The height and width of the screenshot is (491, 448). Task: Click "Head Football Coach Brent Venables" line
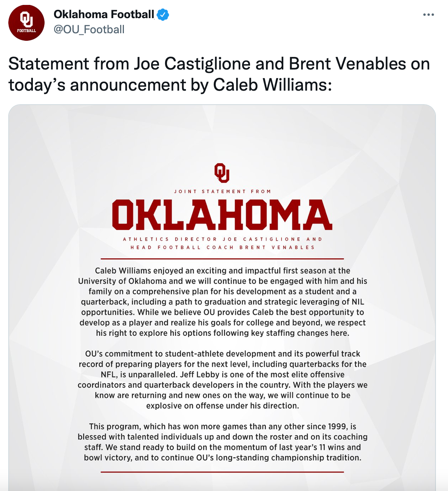[222, 247]
